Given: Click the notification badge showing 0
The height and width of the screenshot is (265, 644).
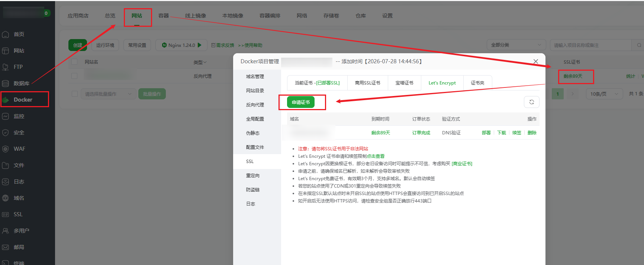Looking at the screenshot, I should click(x=46, y=13).
